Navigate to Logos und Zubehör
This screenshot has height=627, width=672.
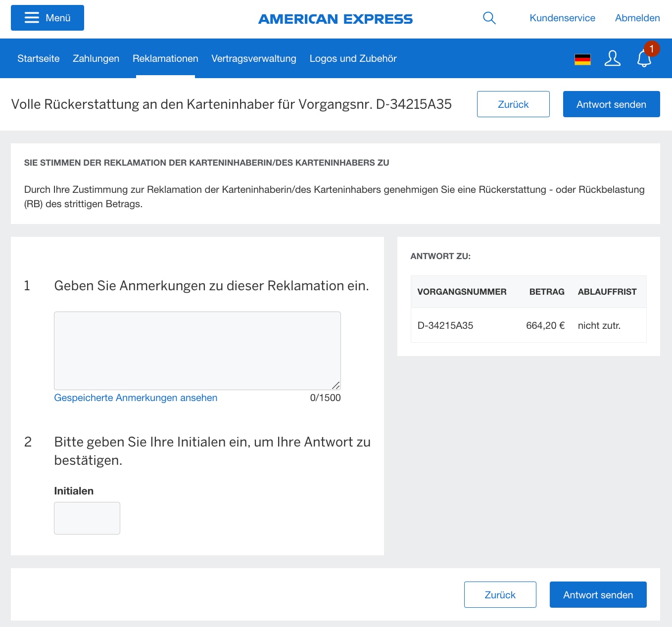(353, 58)
